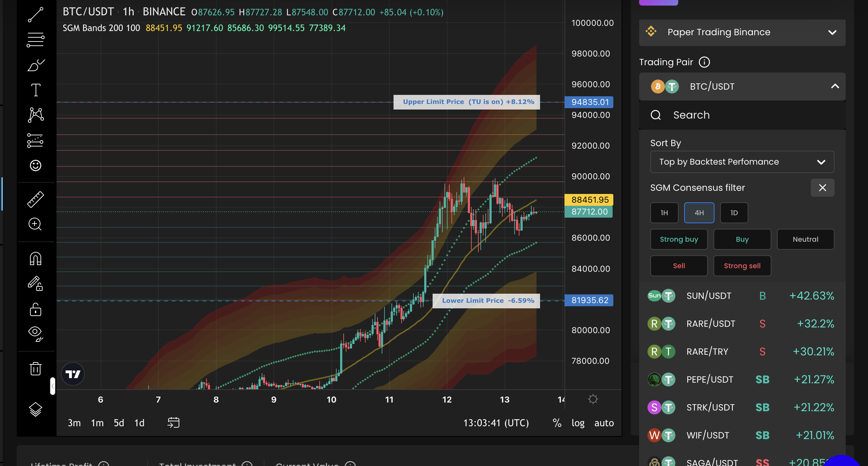This screenshot has height=466, width=868.
Task: Toggle auto scale on price axis
Action: [x=604, y=423]
